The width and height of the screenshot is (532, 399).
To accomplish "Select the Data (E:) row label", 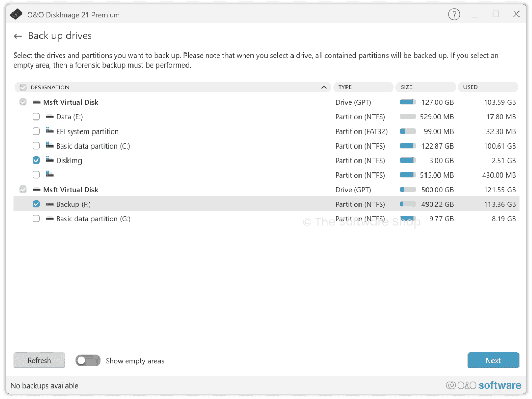I will click(x=69, y=117).
